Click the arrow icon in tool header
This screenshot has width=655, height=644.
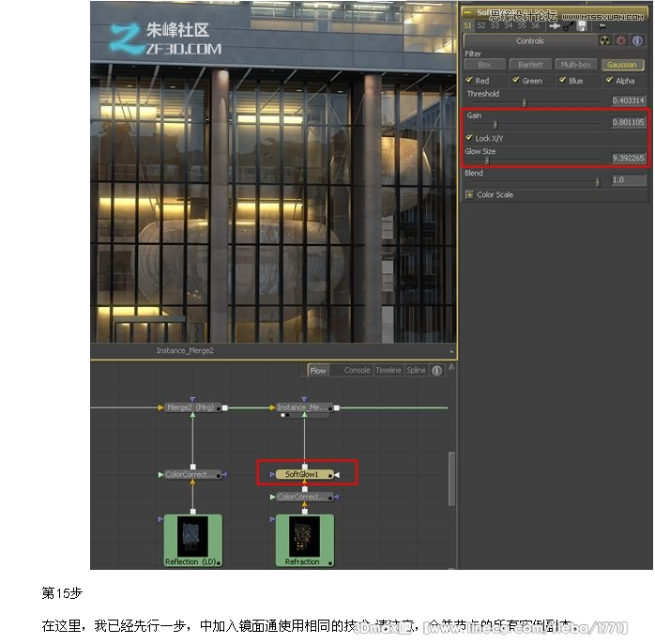(555, 26)
